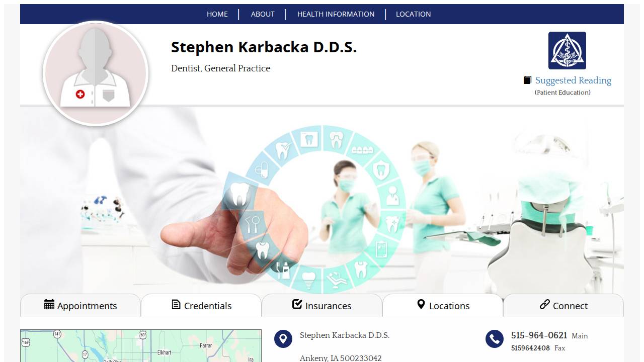644x362 pixels.
Task: Open the Suggested Reading patient education link
Action: pos(574,80)
